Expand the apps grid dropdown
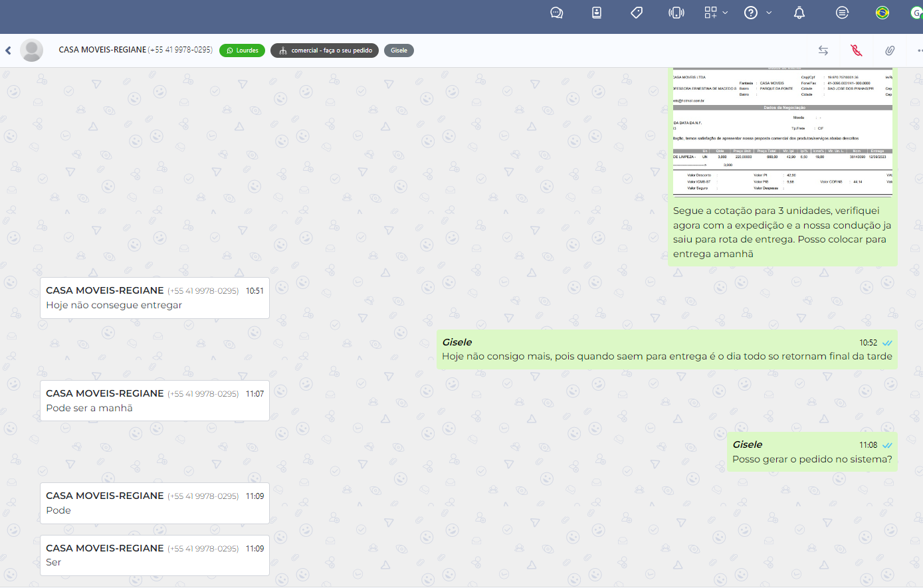Screen dimensions: 923x588 pyautogui.click(x=716, y=13)
